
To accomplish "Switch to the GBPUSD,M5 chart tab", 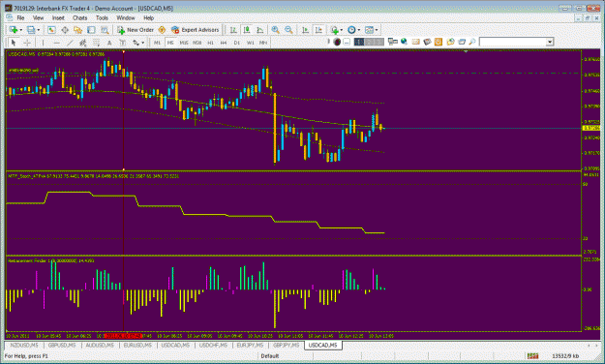I will click(62, 345).
